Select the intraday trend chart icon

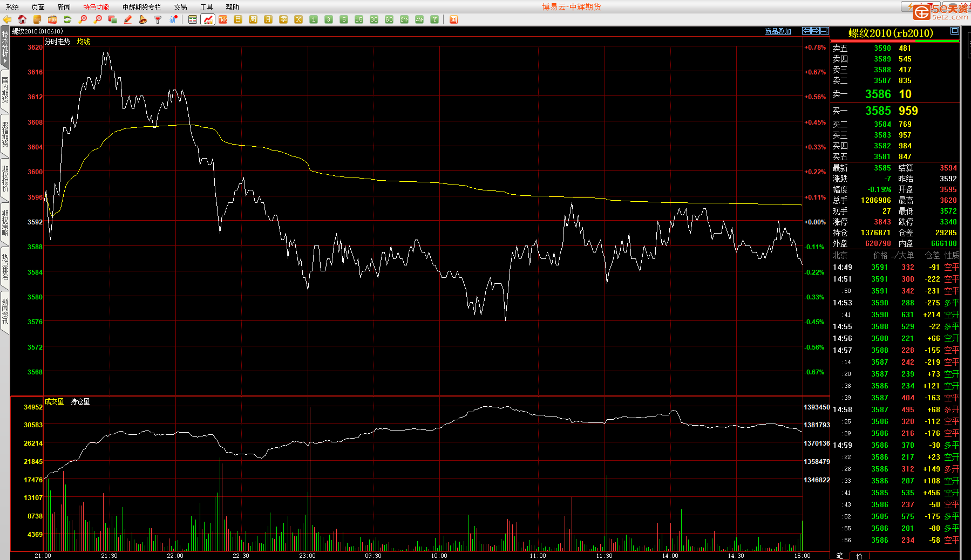click(208, 19)
